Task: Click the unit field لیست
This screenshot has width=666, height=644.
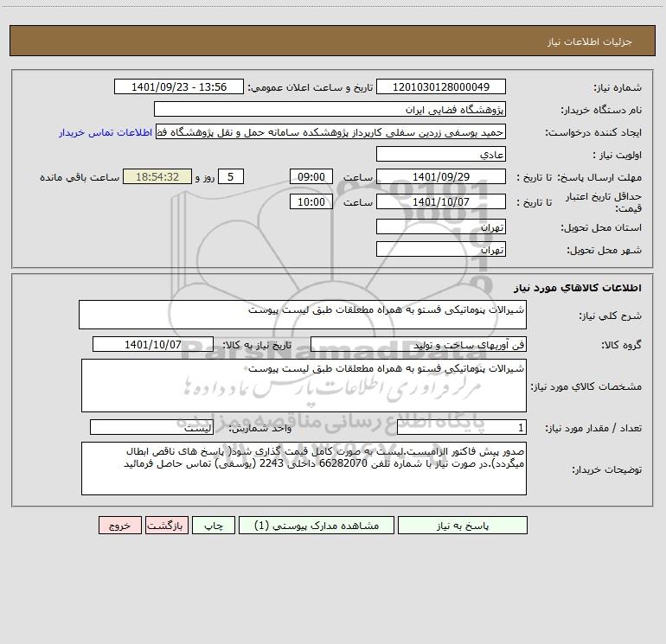Action: tap(151, 428)
